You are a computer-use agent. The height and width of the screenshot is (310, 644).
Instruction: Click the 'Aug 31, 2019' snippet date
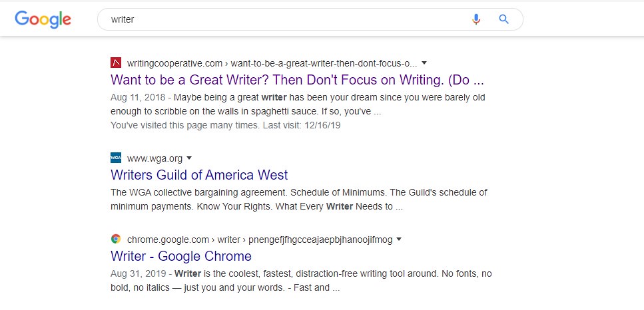[x=138, y=273]
